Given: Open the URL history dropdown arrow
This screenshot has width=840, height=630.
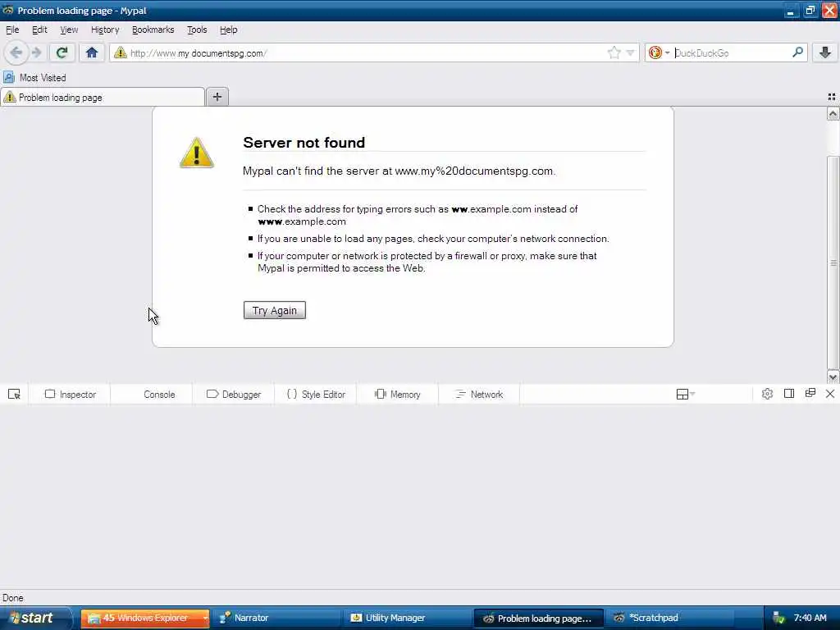Looking at the screenshot, I should tap(631, 52).
